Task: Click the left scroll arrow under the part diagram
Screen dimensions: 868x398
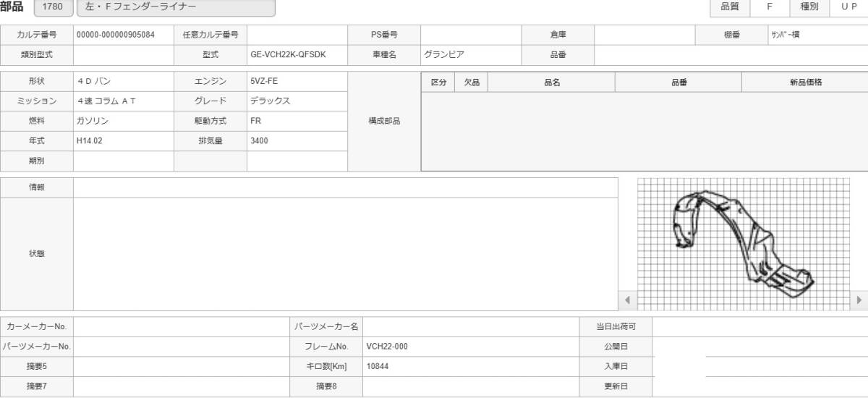Action: click(x=627, y=300)
